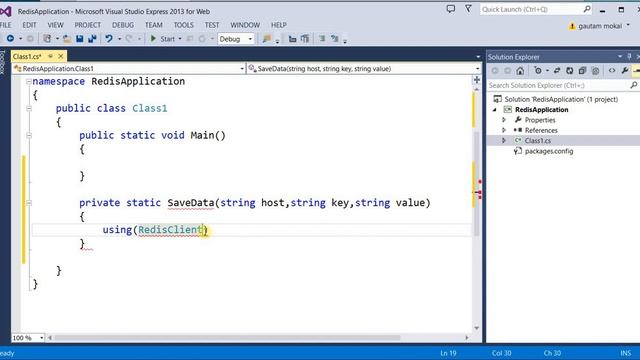Collapse the namespace RedisApplication region
Viewport: 640px width, 360px height.
click(29, 82)
